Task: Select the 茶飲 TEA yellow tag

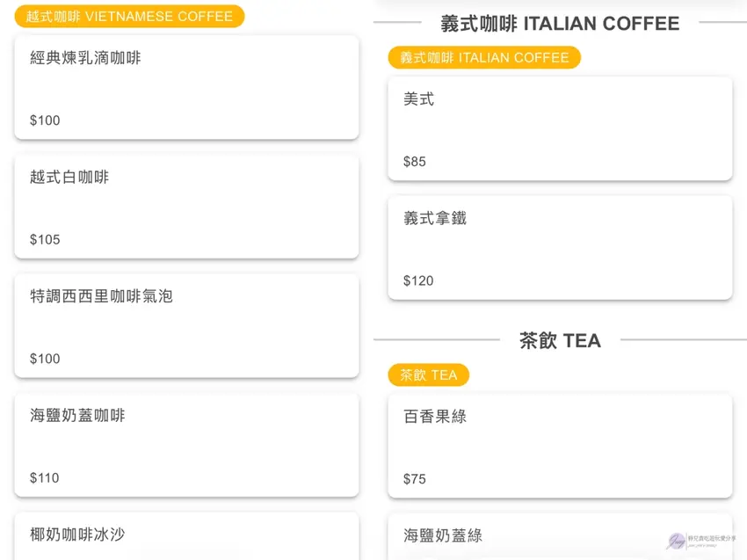Action: click(429, 375)
